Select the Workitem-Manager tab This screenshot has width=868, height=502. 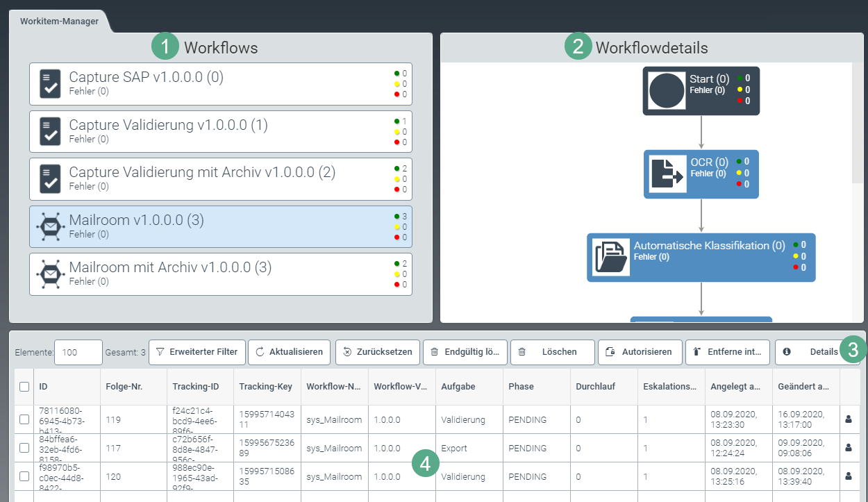59,21
